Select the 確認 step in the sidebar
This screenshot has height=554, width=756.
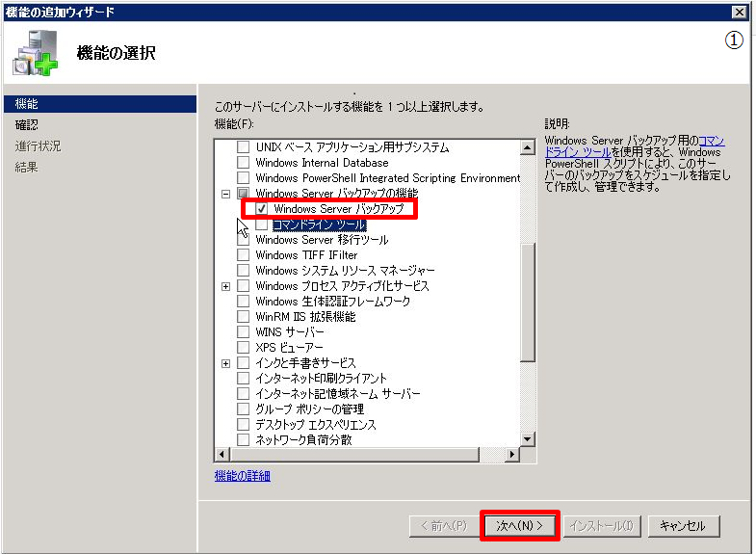(27, 124)
